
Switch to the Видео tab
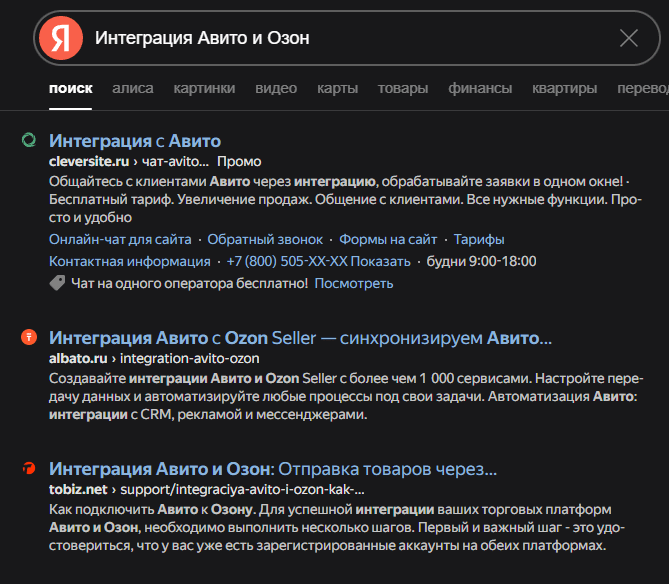click(276, 89)
